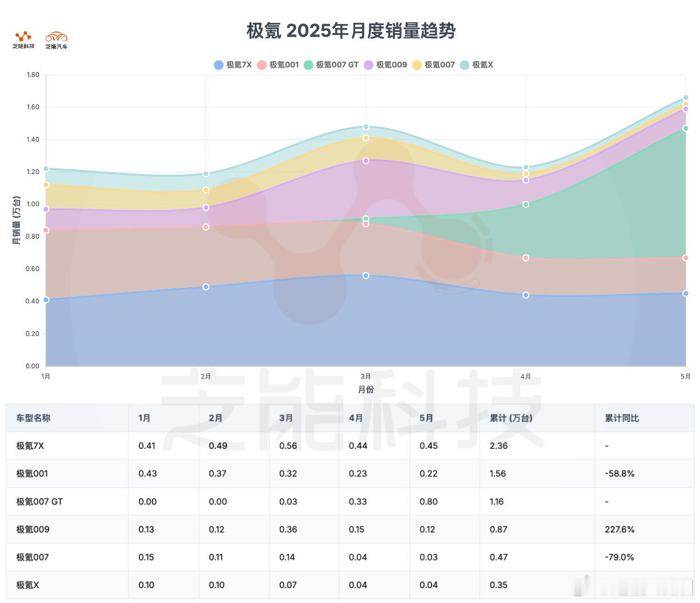The image size is (700, 603).
Task: Click the x-axis title 月份
Action: click(x=366, y=389)
